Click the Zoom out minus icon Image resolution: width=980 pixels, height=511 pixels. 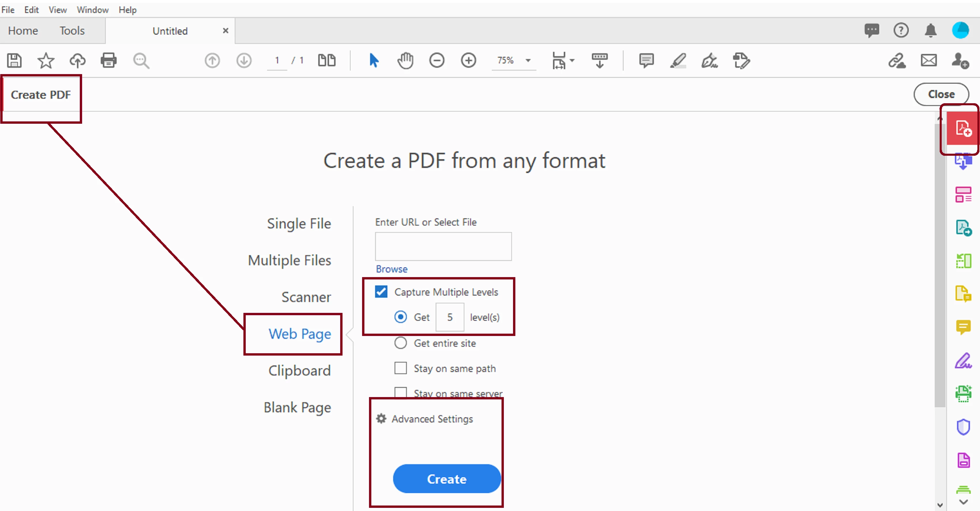click(437, 61)
